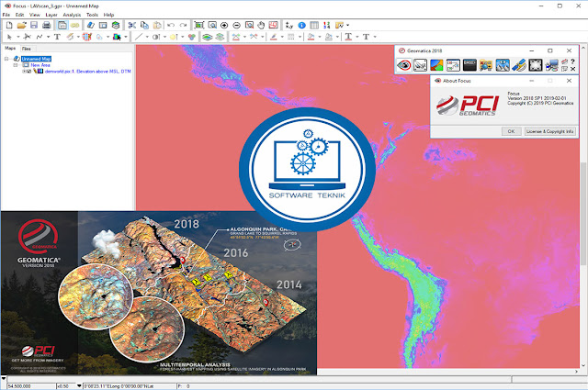
Task: Collapse the New Area tree node
Action: [x=16, y=65]
